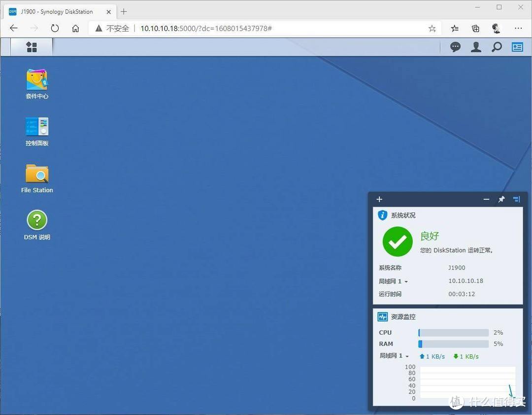Open browser home page icon

(75, 28)
